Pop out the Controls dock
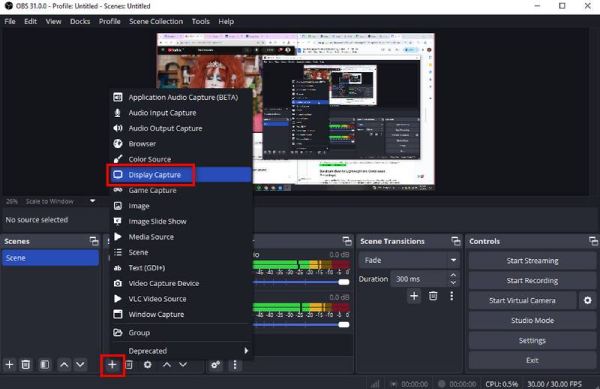 [x=593, y=241]
